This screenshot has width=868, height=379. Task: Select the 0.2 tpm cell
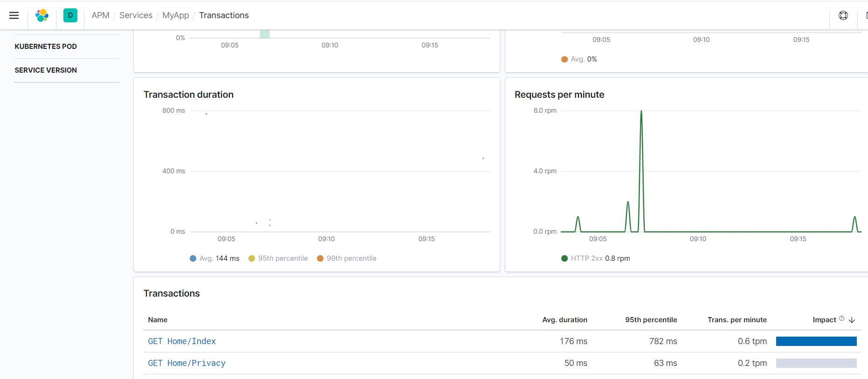[x=752, y=363]
